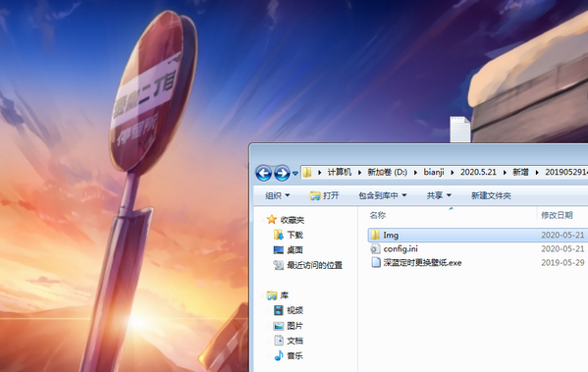Click the 下载 folder icon
588x372 pixels.
278,235
